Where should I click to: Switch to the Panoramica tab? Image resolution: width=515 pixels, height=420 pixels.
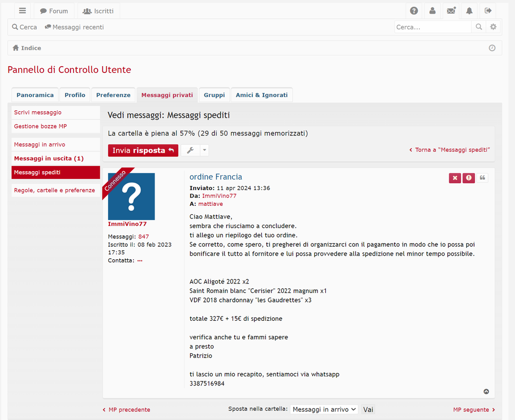pyautogui.click(x=35, y=95)
